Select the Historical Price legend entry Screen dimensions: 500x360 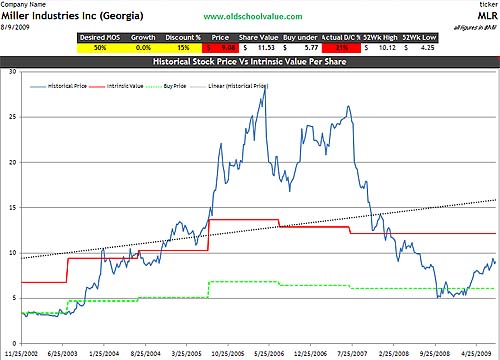point(59,86)
